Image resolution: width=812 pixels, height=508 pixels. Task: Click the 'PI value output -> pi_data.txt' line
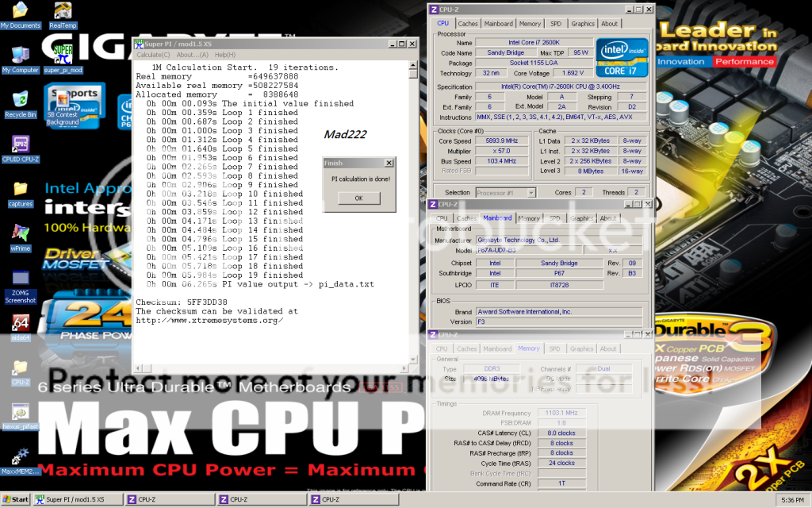pyautogui.click(x=260, y=285)
